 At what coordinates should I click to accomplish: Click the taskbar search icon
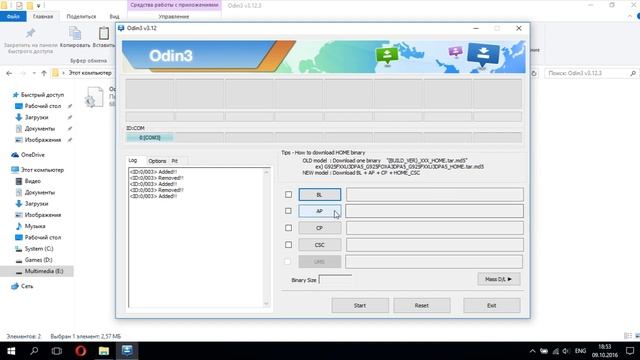(x=34, y=351)
